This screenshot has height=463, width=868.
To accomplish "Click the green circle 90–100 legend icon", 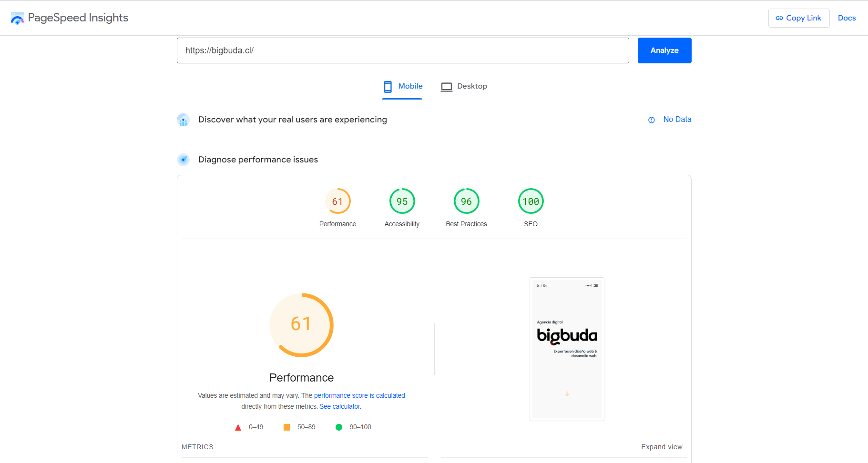I will click(339, 427).
